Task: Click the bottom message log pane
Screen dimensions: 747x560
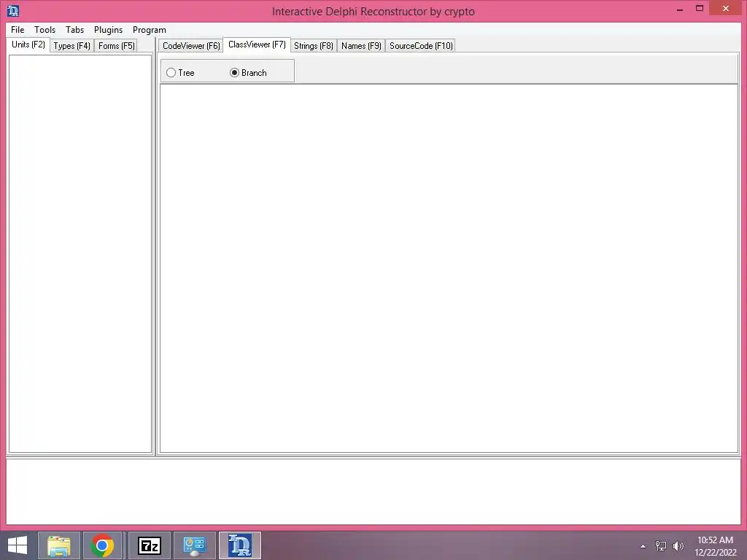Action: tap(373, 491)
